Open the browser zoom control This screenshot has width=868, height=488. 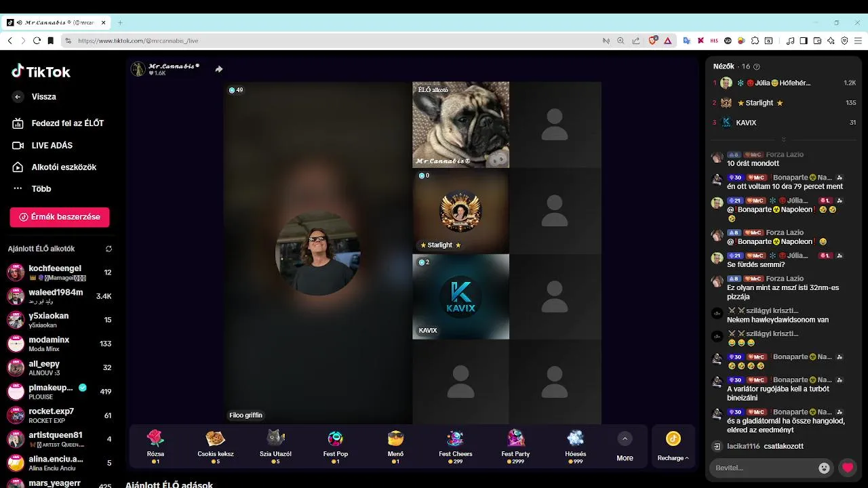pos(620,41)
